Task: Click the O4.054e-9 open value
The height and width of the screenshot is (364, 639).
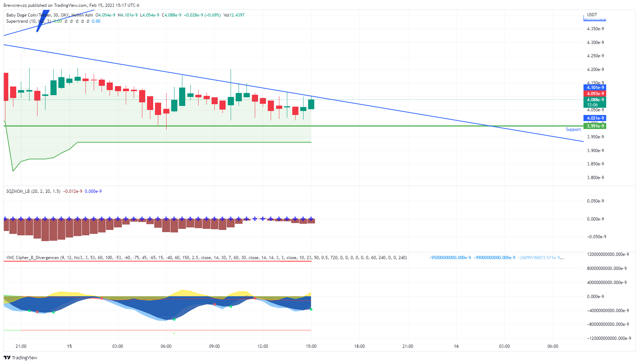Action: [x=105, y=15]
